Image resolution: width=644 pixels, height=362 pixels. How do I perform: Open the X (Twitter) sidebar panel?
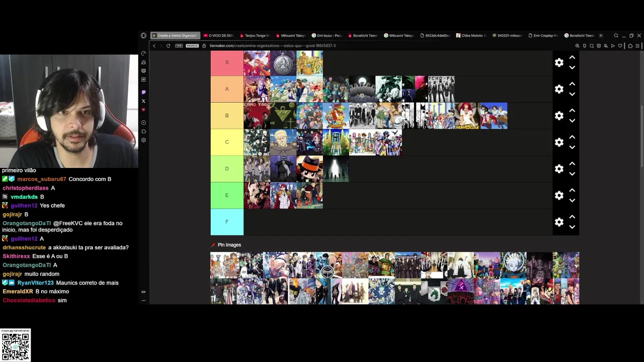143,101
